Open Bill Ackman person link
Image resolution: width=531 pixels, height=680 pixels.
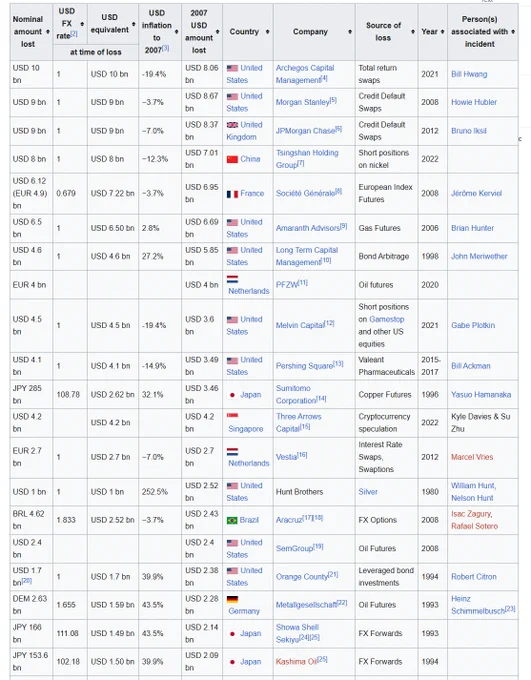coord(471,366)
